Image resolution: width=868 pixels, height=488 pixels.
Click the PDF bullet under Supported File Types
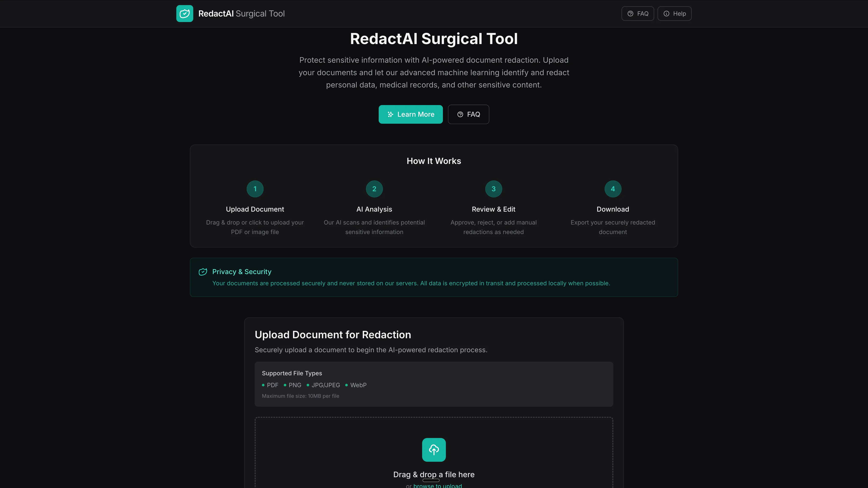coord(264,385)
